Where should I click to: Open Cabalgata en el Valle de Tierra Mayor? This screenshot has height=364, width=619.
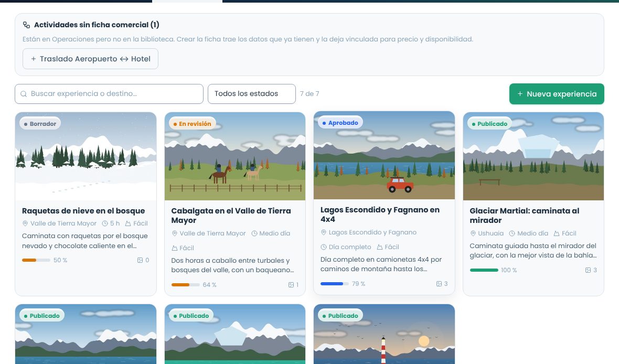pyautogui.click(x=231, y=216)
